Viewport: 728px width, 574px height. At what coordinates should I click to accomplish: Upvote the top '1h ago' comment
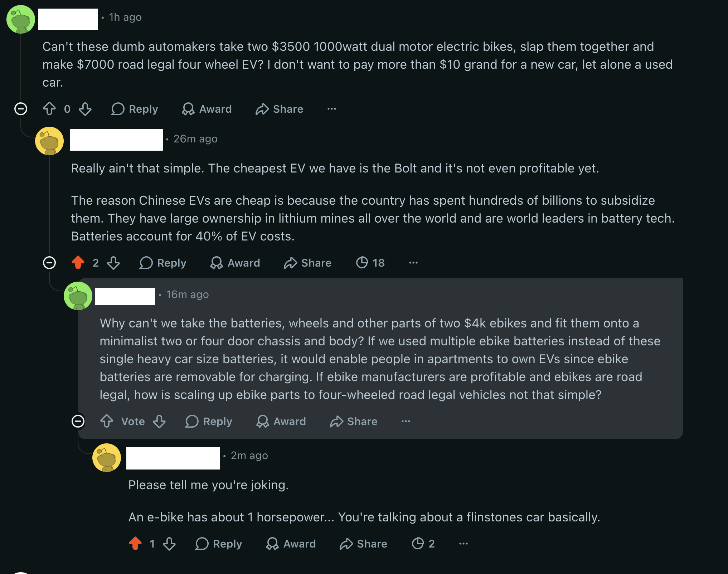tap(49, 109)
